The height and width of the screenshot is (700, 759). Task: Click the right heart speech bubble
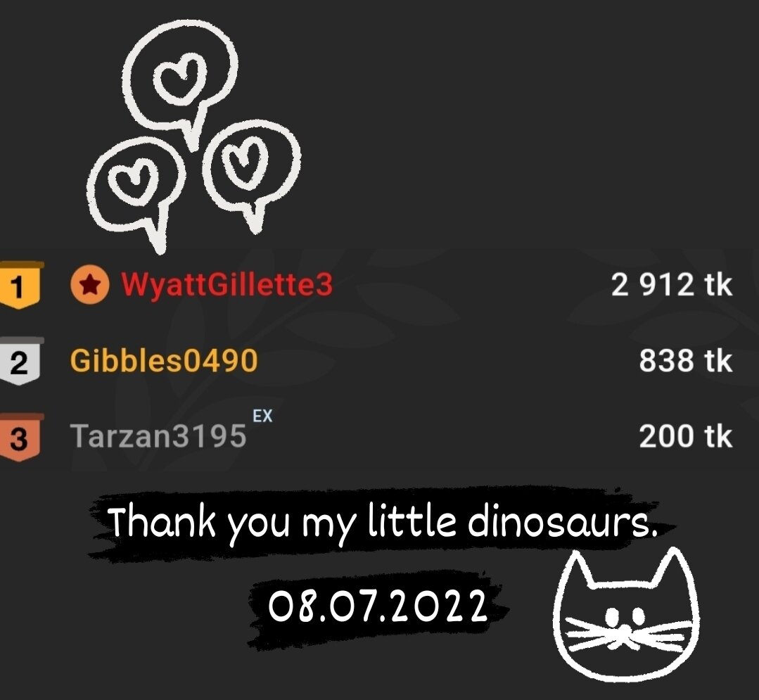[x=252, y=172]
